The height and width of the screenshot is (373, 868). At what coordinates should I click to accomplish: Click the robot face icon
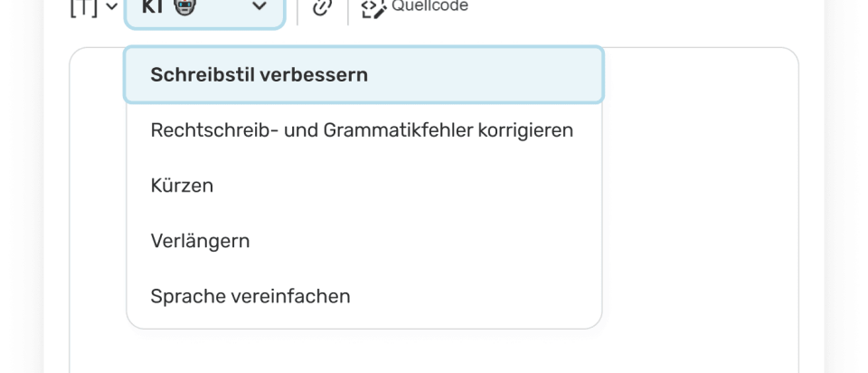point(184,6)
